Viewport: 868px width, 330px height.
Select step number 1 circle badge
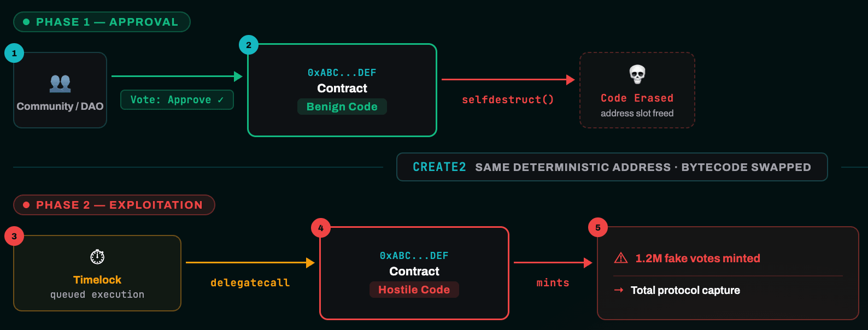tap(14, 54)
